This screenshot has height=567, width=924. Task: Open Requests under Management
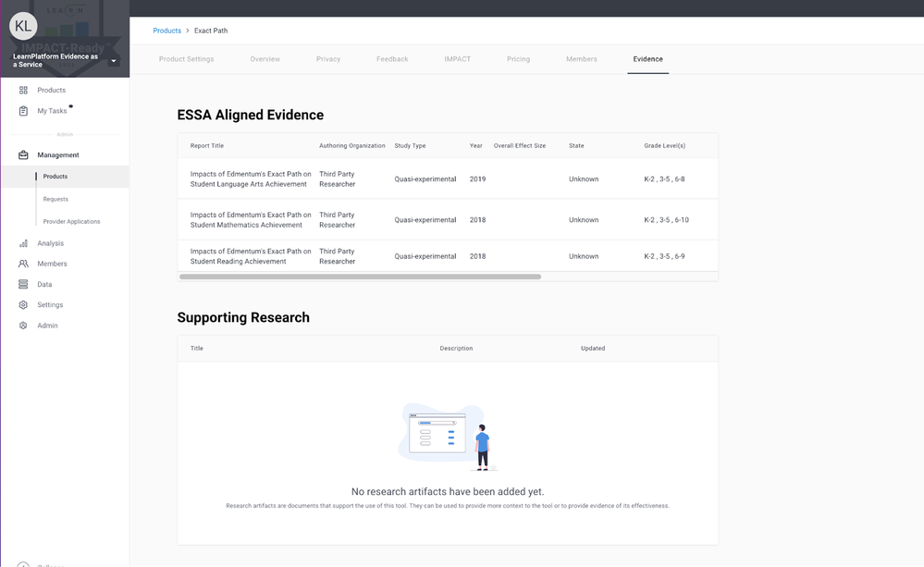point(55,199)
